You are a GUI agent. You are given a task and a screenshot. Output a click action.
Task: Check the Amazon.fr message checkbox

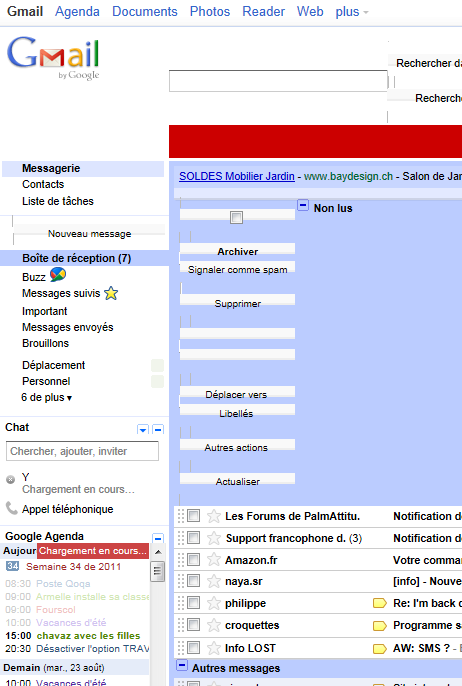[193, 559]
